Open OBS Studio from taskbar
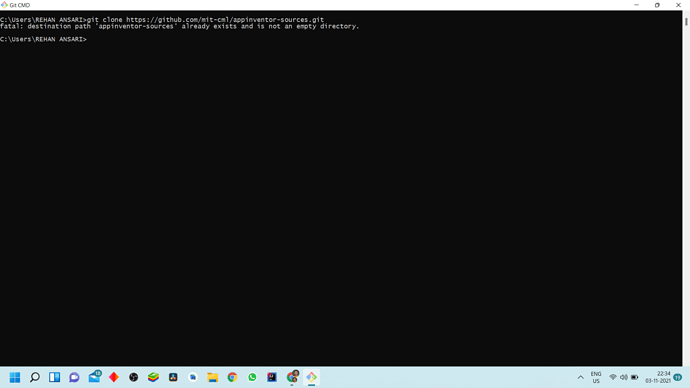 click(134, 377)
